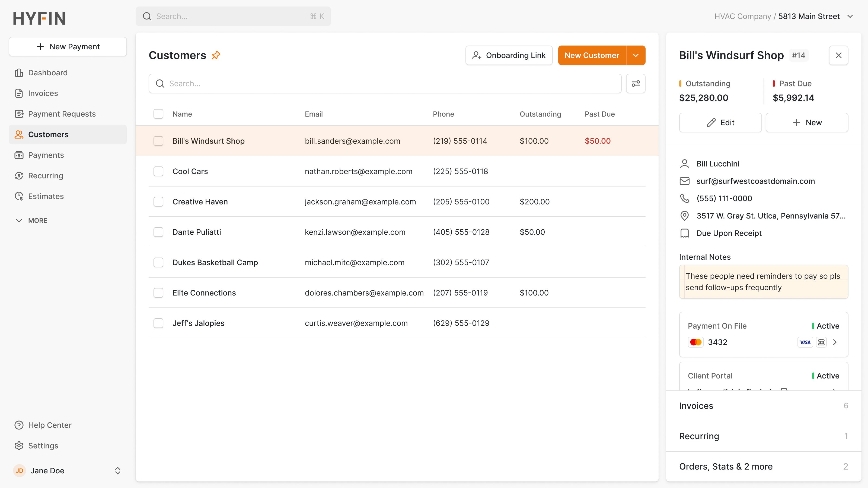Viewport: 868px width, 488px height.
Task: Tick the Cool Cars row checkbox
Action: [x=158, y=171]
